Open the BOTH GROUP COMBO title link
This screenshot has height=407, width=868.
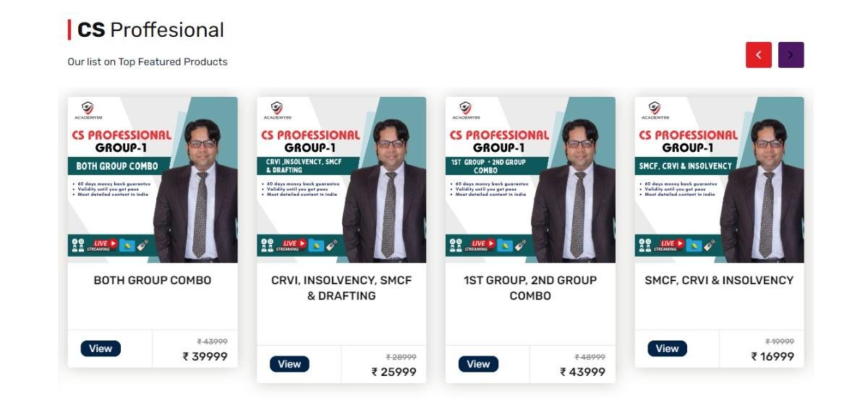[x=153, y=280]
